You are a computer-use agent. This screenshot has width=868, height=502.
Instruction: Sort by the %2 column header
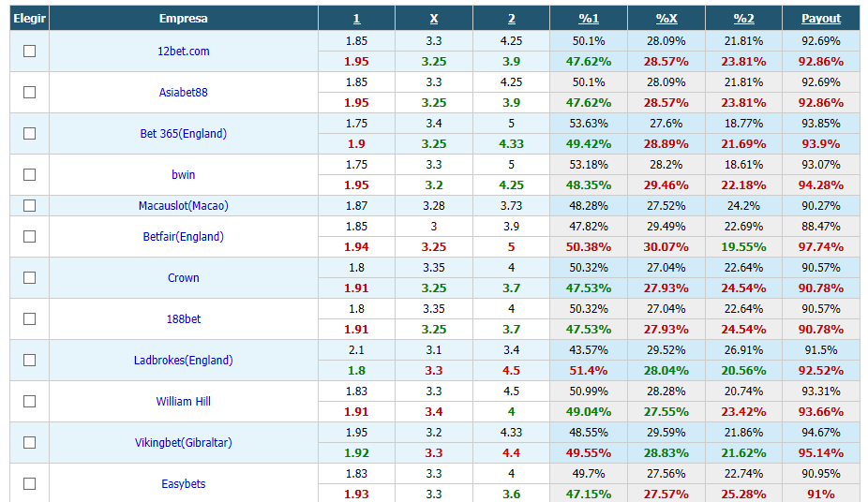coord(743,18)
